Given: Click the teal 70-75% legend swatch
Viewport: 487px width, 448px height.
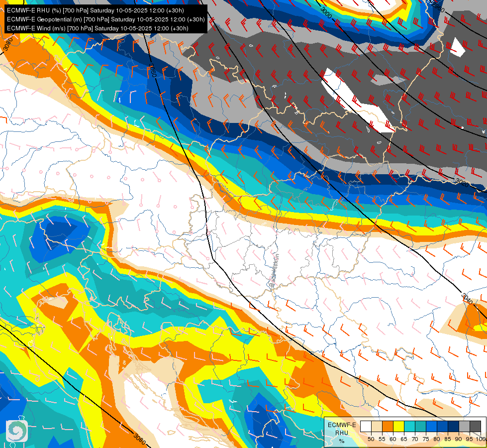Looking at the screenshot, I should [x=420, y=427].
